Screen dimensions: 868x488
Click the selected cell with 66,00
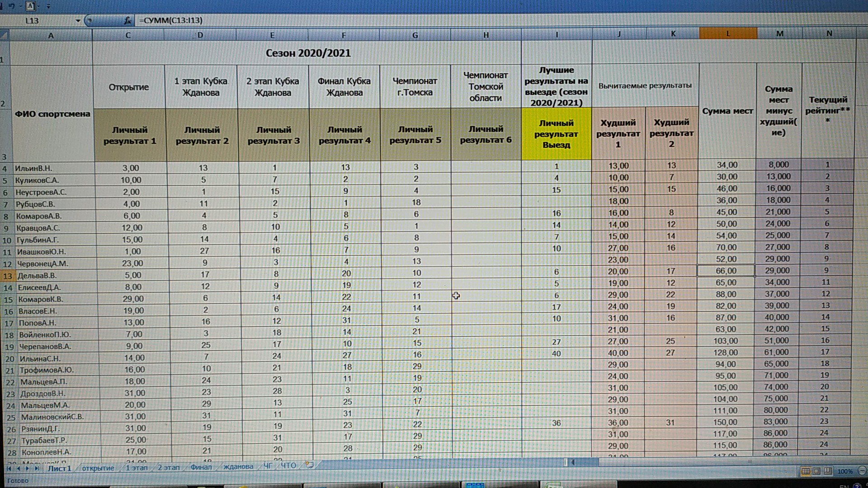[726, 271]
